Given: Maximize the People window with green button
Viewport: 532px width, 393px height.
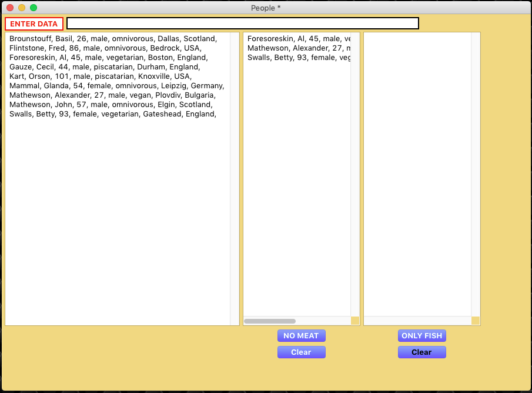Looking at the screenshot, I should click(x=34, y=8).
